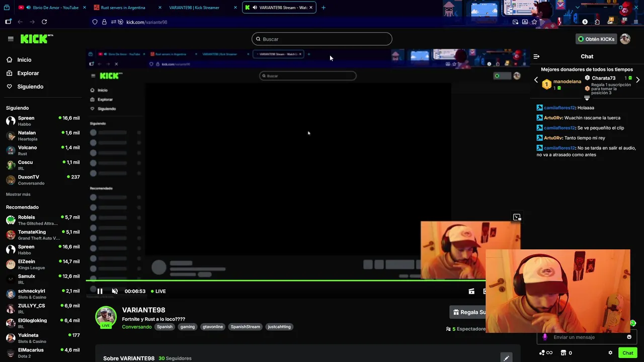Open browser application menu icon

(x=636, y=22)
